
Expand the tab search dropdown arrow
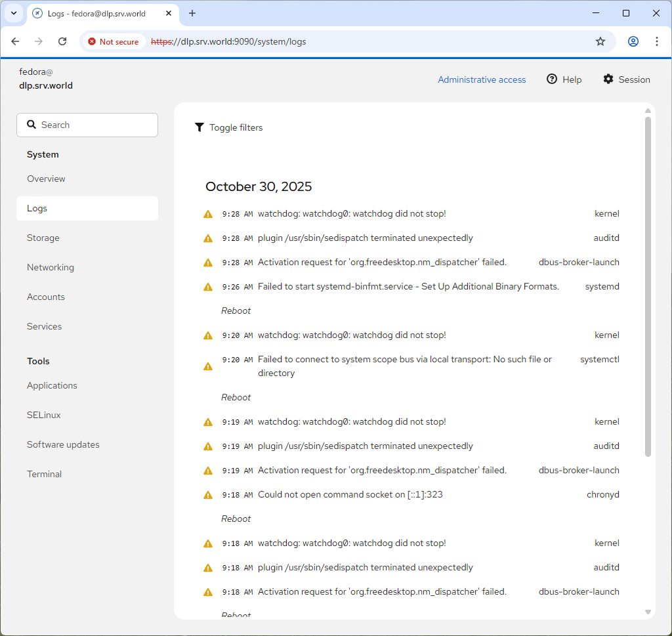[x=13, y=13]
